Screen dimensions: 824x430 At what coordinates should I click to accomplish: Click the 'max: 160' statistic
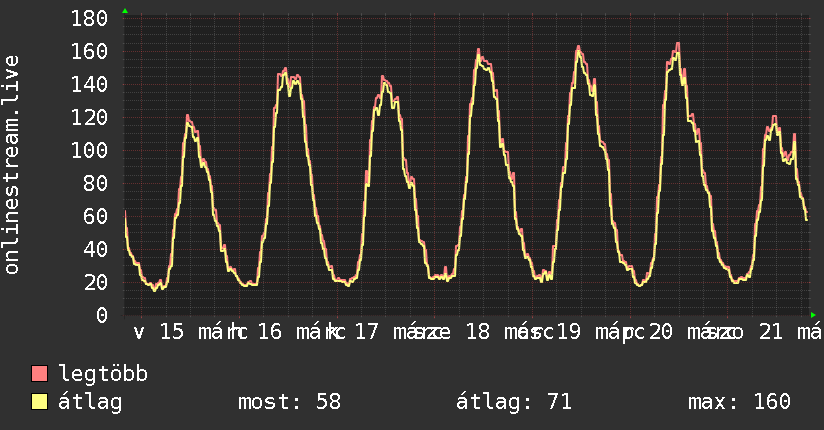pos(739,402)
